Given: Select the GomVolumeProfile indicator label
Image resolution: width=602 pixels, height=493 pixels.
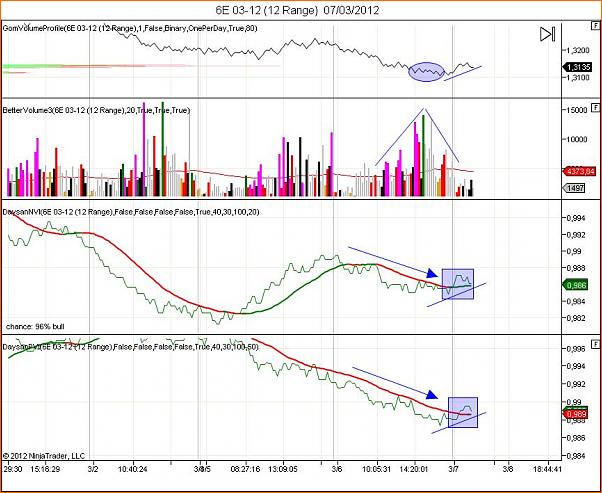Looking at the screenshot, I should 130,28.
